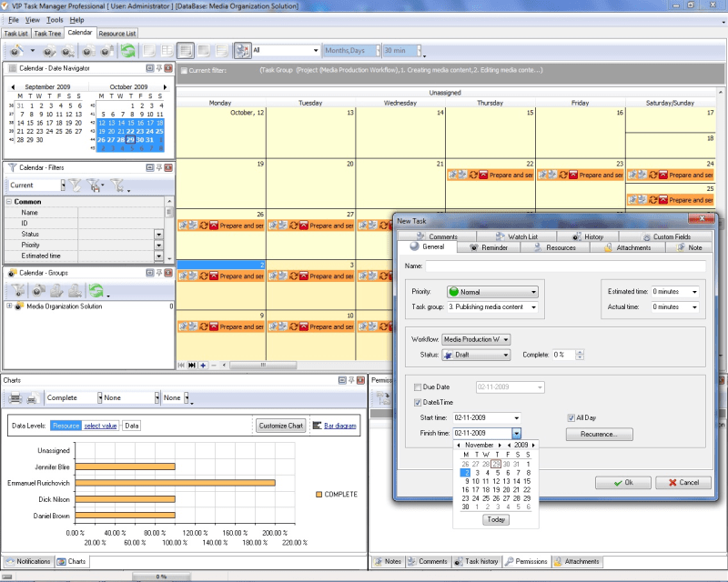Pin the Calendar Date Navigator panel
This screenshot has width=728, height=582.
(158, 67)
